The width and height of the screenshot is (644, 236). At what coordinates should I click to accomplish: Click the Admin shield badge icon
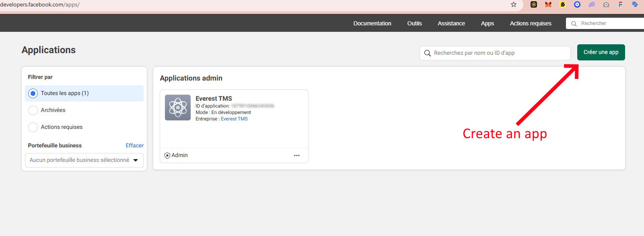[167, 155]
